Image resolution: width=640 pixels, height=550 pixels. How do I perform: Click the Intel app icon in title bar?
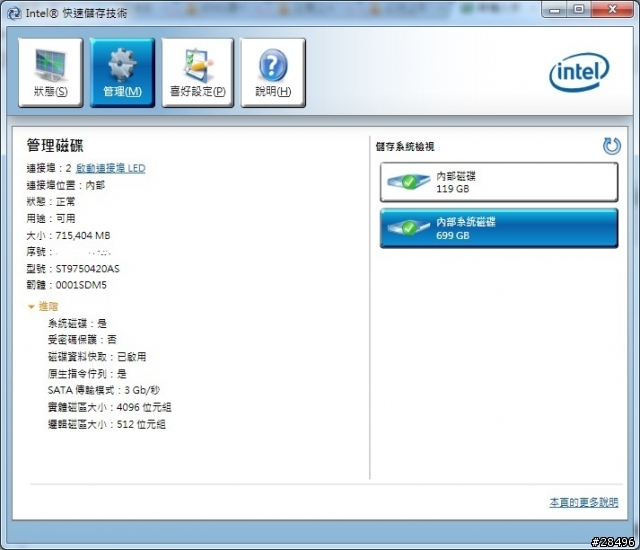coord(14,13)
